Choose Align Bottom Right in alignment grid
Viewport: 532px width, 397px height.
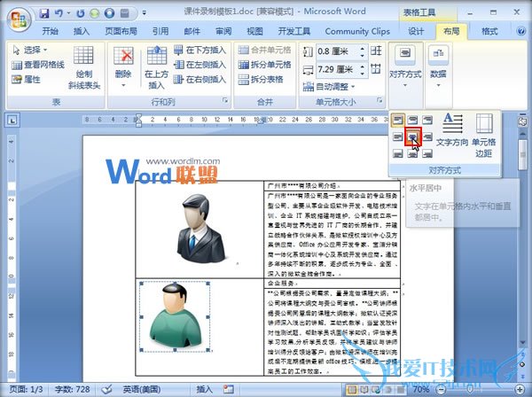pos(427,153)
